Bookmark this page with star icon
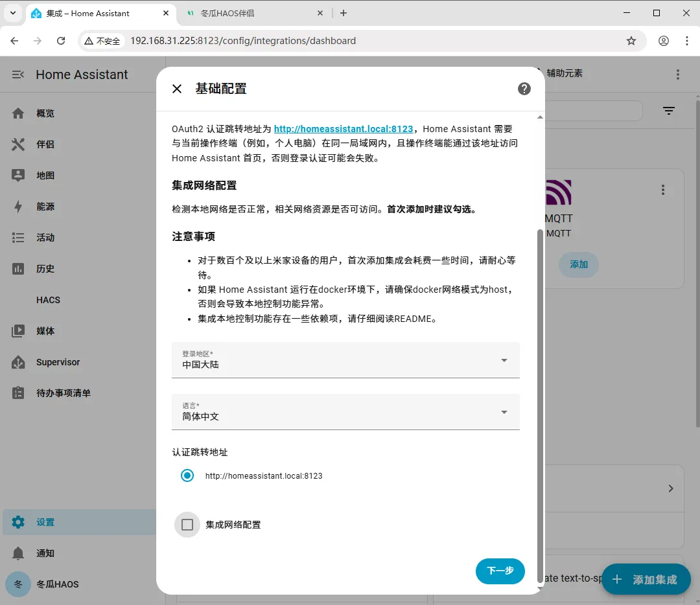This screenshot has width=700, height=605. (631, 41)
